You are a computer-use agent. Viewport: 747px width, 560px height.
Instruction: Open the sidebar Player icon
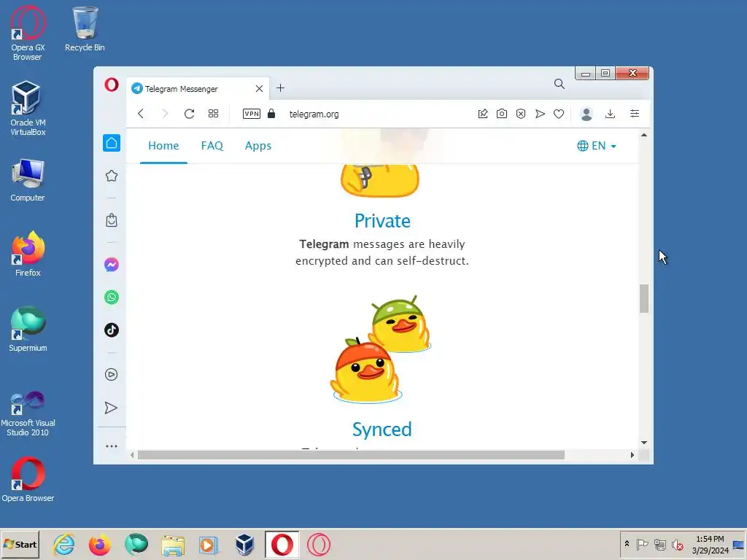(x=112, y=374)
